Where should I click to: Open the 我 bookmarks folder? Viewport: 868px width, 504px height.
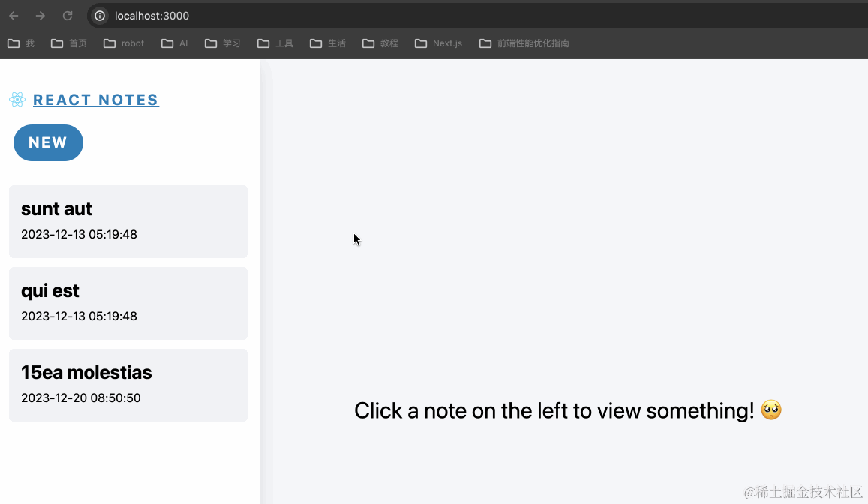point(20,43)
